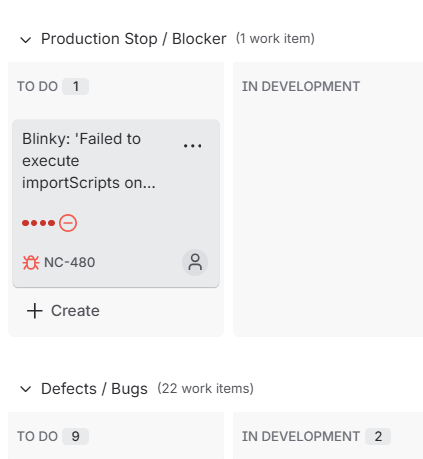This screenshot has height=459, width=423.
Task: Click the TO DO header showing 9 items
Action: 116,436
